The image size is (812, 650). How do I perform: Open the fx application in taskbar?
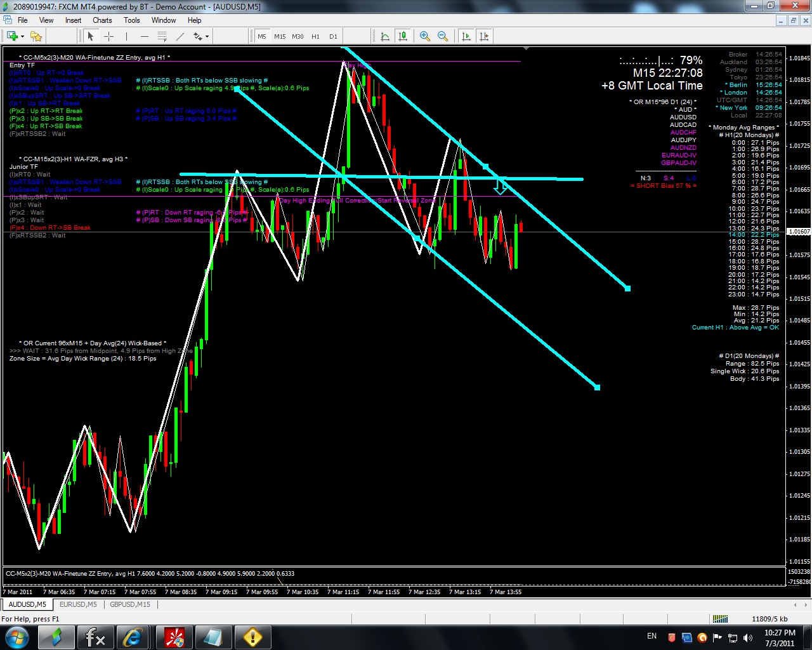click(95, 637)
